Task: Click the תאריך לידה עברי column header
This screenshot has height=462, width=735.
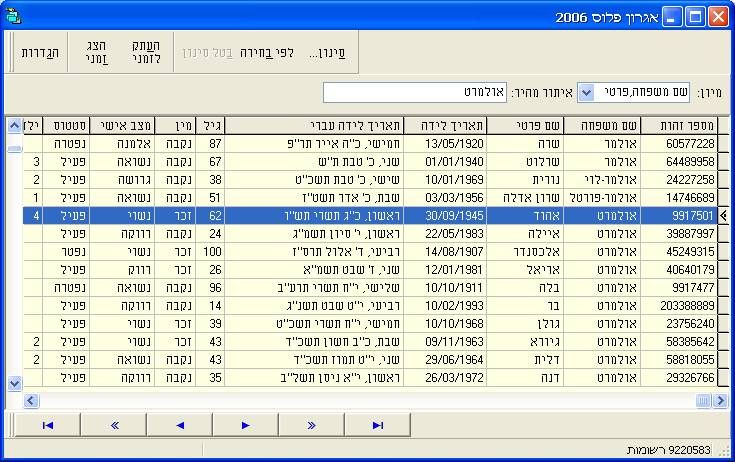Action: pos(315,126)
